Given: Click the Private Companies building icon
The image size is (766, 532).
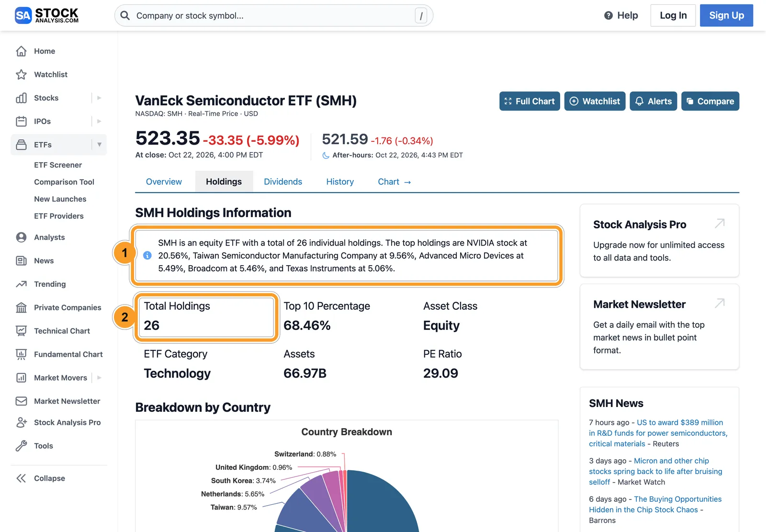Looking at the screenshot, I should [x=21, y=308].
